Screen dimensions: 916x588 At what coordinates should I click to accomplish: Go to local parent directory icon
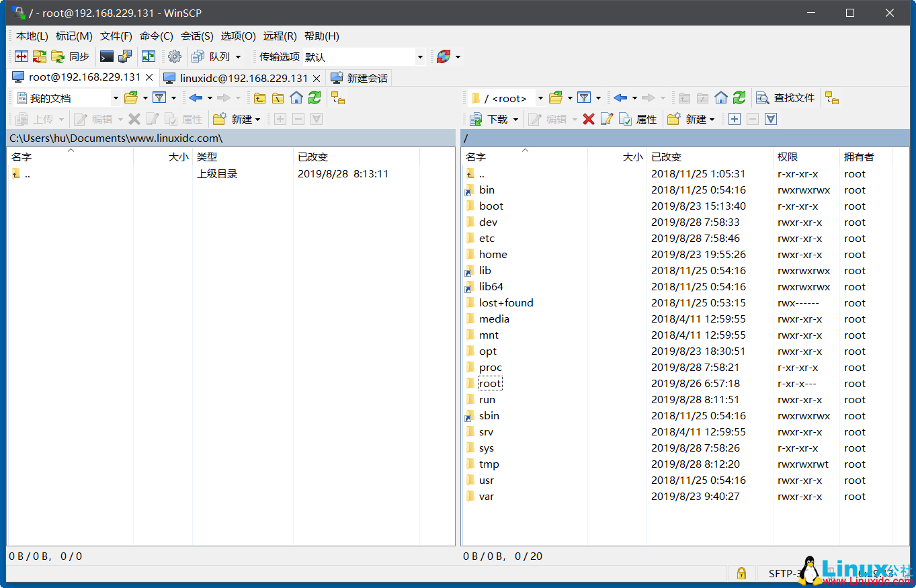click(259, 97)
